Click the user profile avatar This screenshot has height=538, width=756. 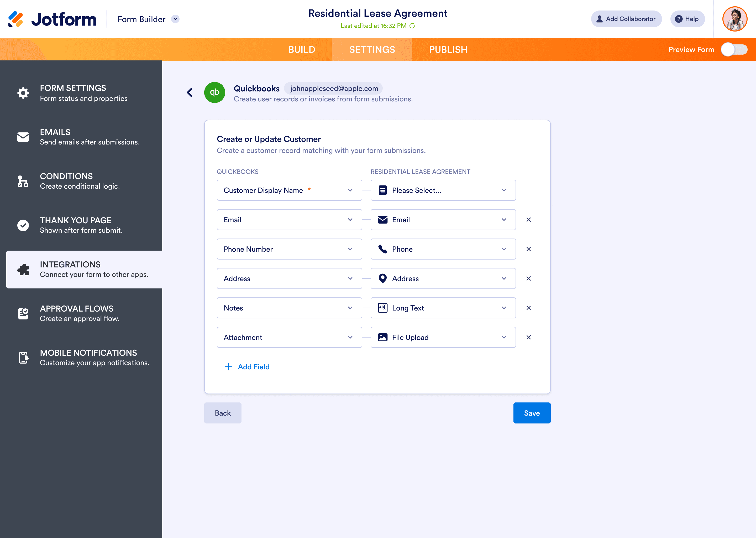[735, 19]
